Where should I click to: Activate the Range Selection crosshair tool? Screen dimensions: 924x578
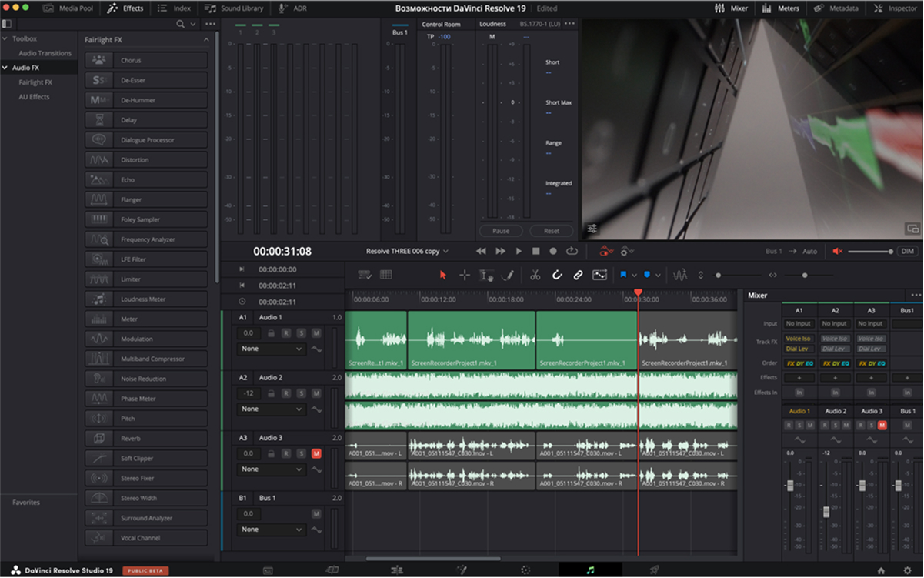(x=465, y=275)
